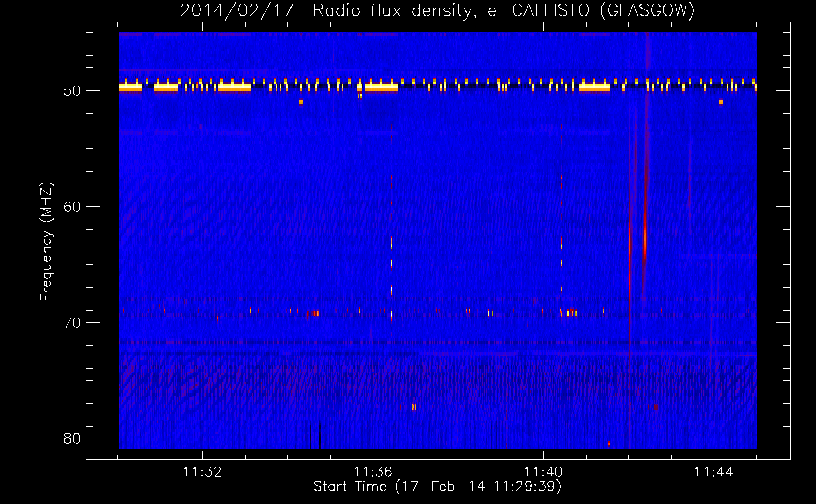Click the 'Frequency (MHZ)' axis label
The height and width of the screenshot is (504, 816).
(46, 242)
